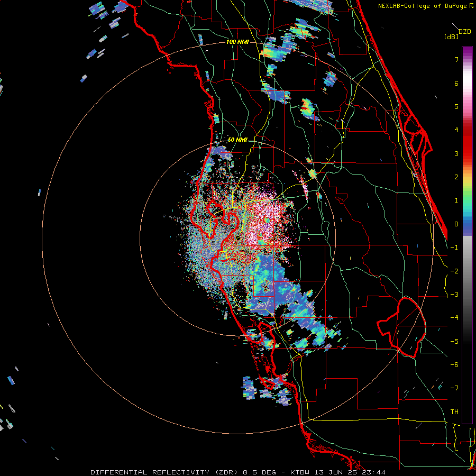Viewport: 476px width, 476px height.
Task: Select the "-2" value on the color scale
Action: 454,271
